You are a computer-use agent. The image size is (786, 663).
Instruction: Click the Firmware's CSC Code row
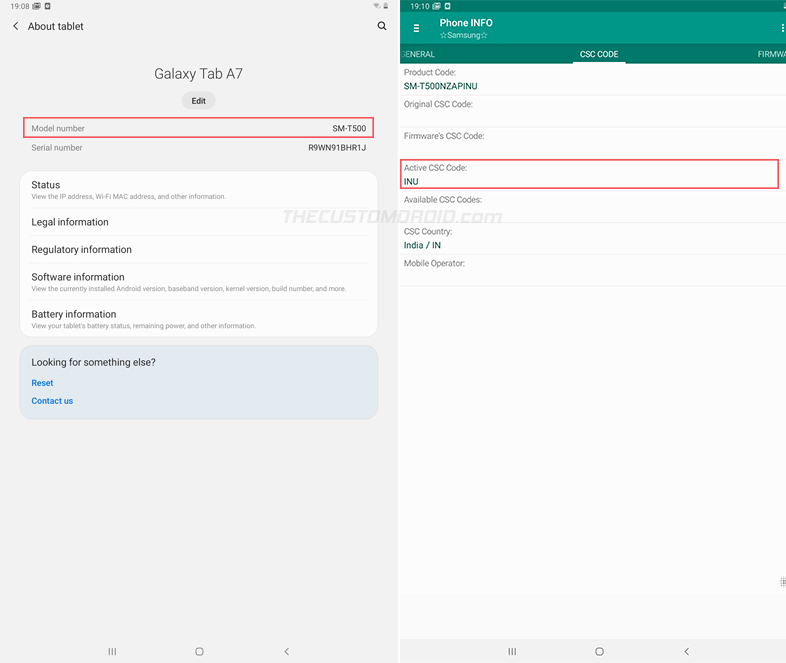(593, 143)
